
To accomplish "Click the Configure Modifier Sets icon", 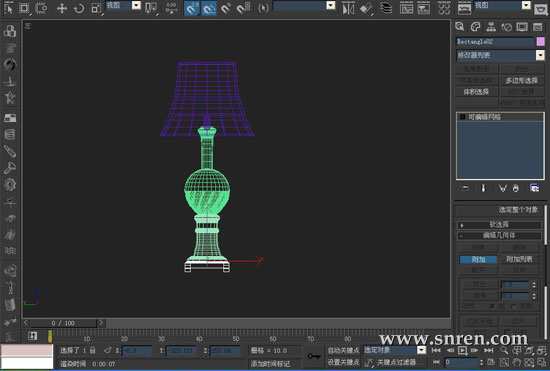I will [534, 188].
